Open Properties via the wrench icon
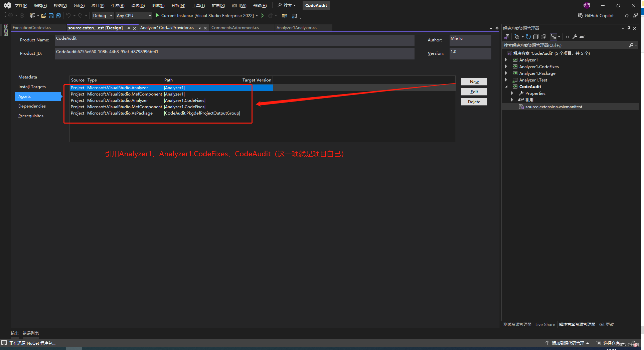Screen dimensions: 644x350 (x=575, y=37)
